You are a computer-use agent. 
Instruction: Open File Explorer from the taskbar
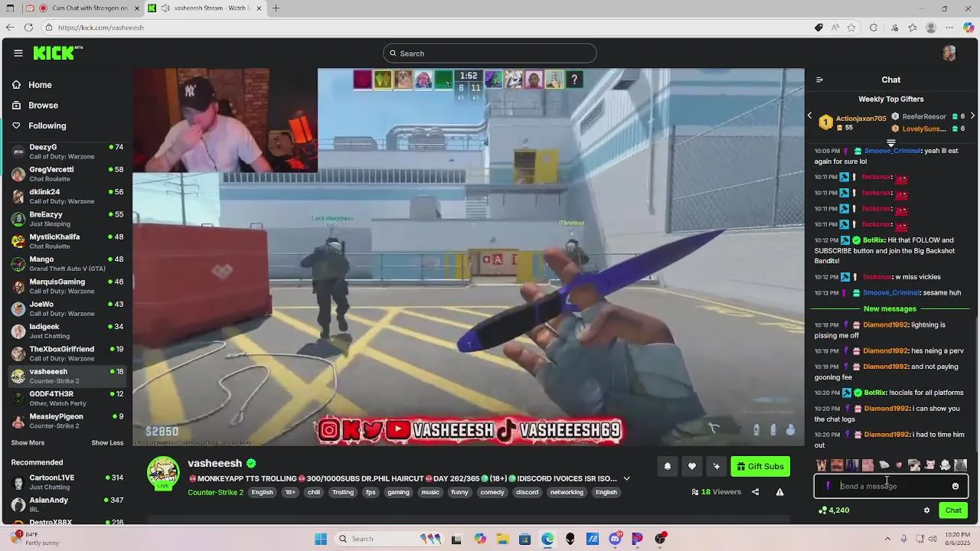(502, 539)
